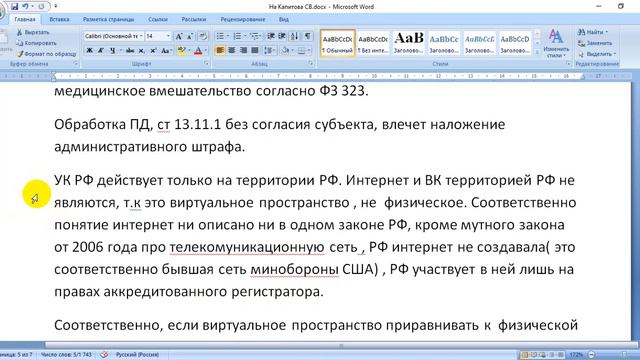Align text left

pyautogui.click(x=220, y=51)
